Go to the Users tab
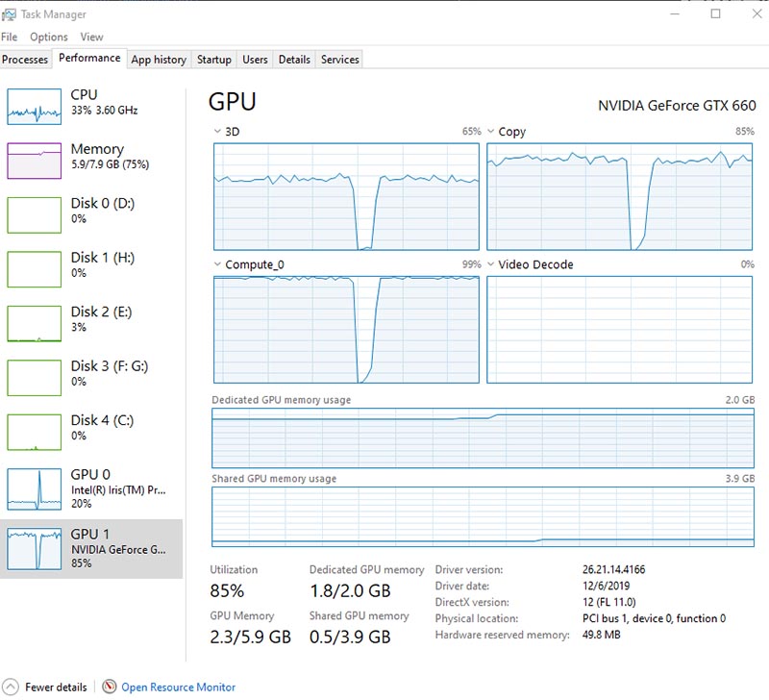This screenshot has width=769, height=700. [255, 60]
